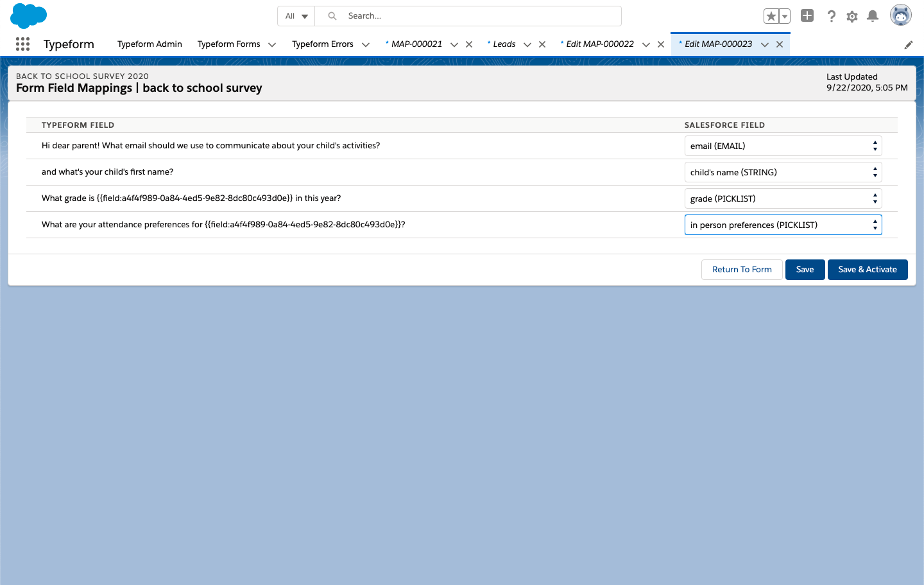Open the Typeform Errors tab
The image size is (924, 585).
pos(323,44)
